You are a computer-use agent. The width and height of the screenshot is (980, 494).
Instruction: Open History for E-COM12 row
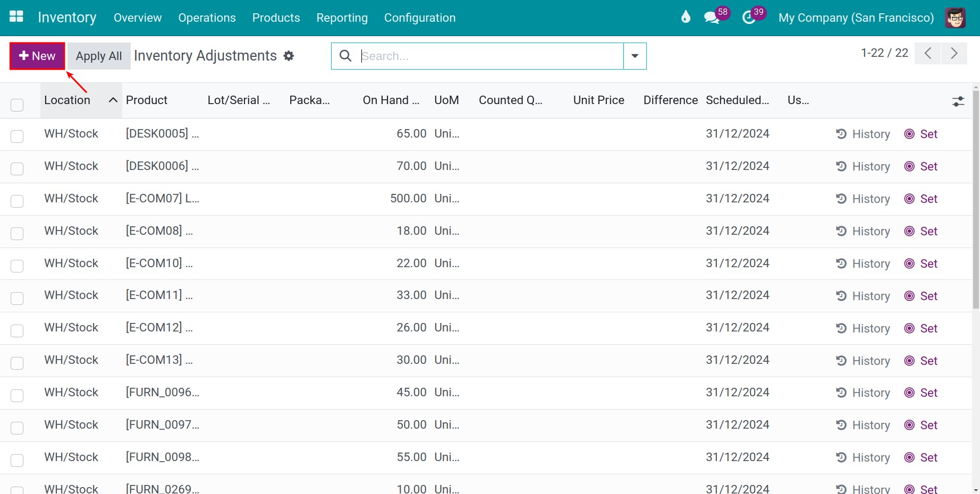[x=863, y=328]
